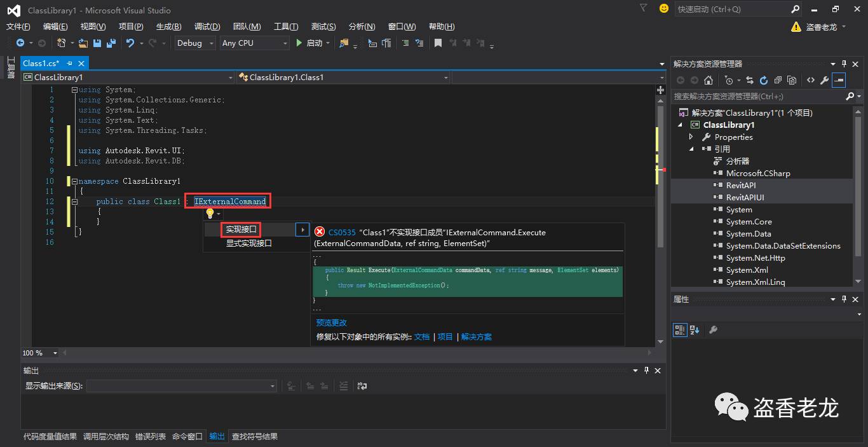Click Home icon in Solution Explorer

pyautogui.click(x=709, y=80)
